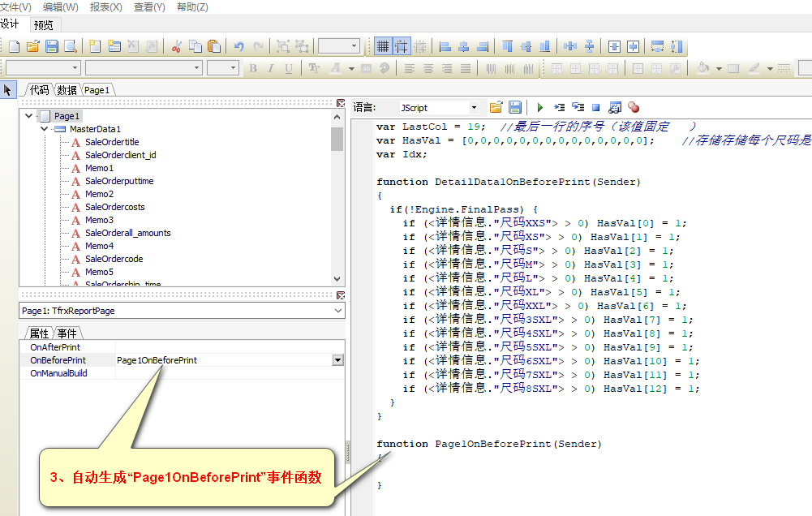Click the align horizontal centers icon
This screenshot has height=516, width=812.
click(x=463, y=46)
